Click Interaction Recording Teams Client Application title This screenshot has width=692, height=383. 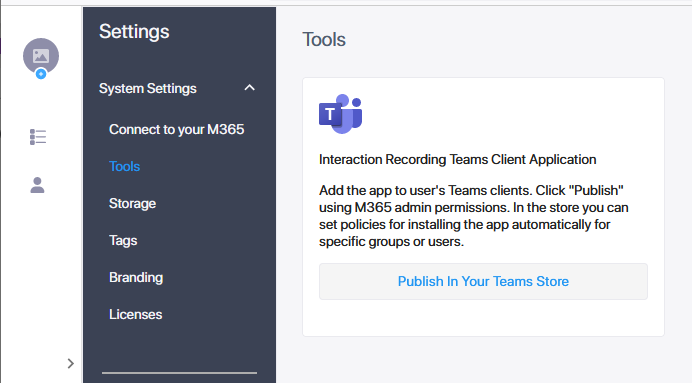coord(458,159)
